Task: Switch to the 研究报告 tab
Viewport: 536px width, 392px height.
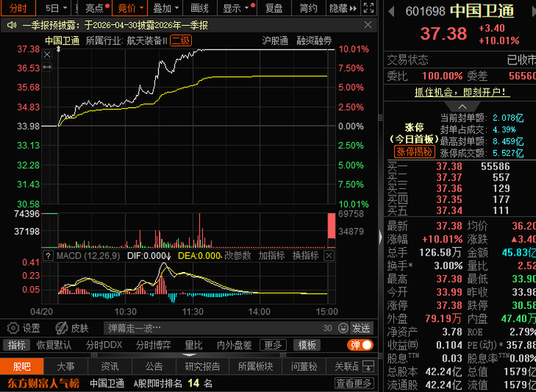Action: (x=202, y=367)
